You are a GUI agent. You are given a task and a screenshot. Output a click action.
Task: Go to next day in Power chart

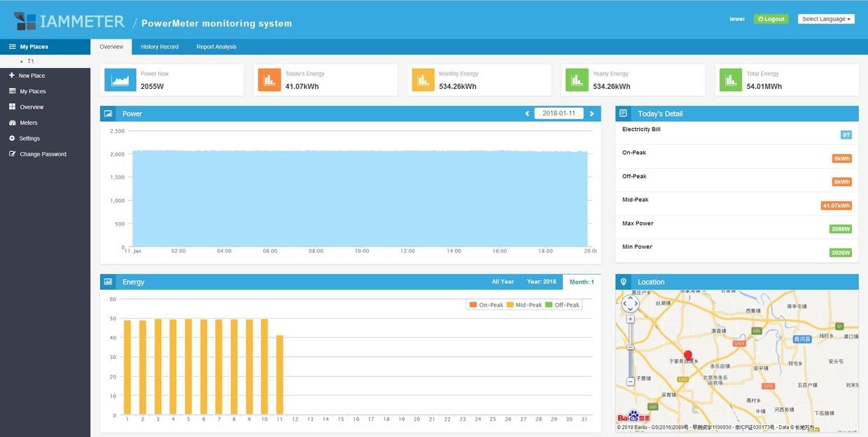[591, 113]
